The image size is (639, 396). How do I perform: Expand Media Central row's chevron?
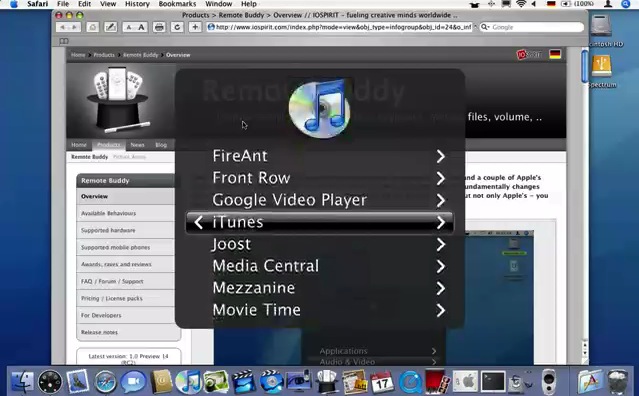[441, 266]
